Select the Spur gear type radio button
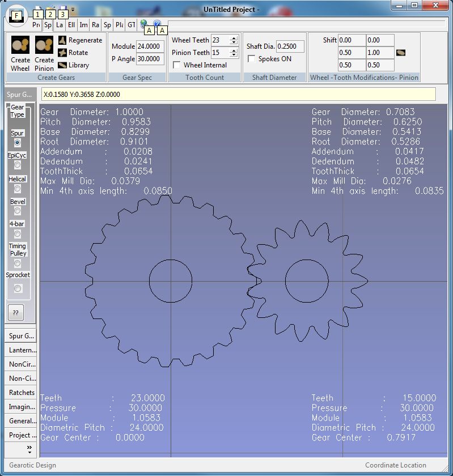 [18, 142]
